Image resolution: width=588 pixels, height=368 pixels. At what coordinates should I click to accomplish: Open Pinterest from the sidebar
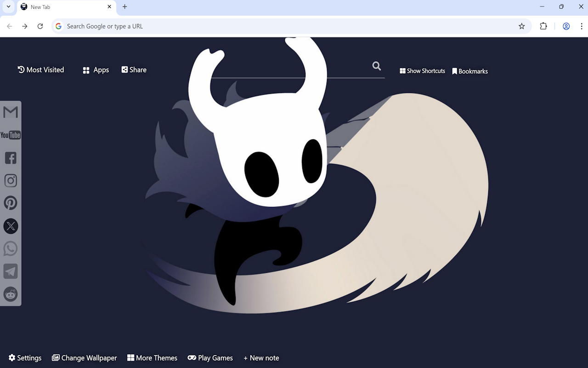pos(10,203)
